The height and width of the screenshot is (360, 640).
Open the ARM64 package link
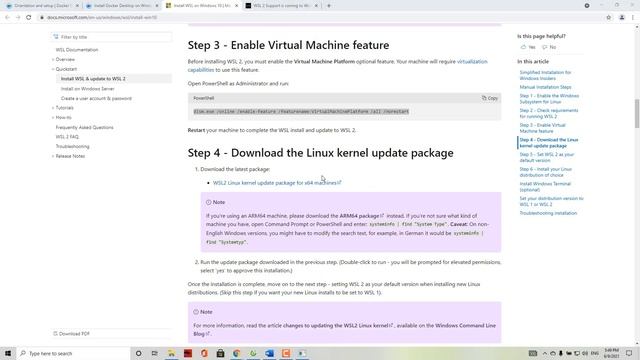pyautogui.click(x=362, y=216)
